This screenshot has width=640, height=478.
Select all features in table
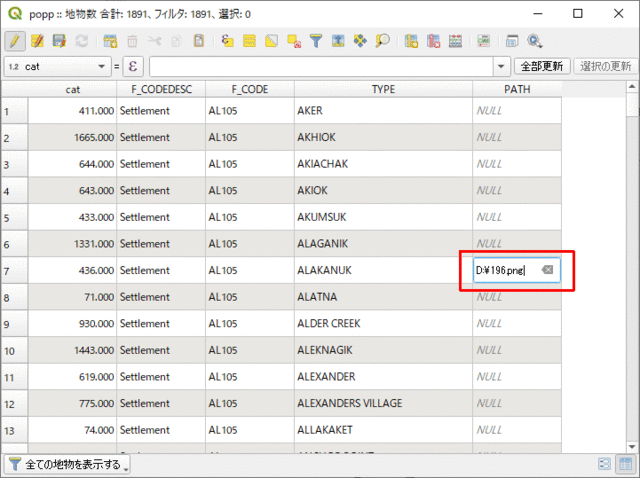[249, 41]
